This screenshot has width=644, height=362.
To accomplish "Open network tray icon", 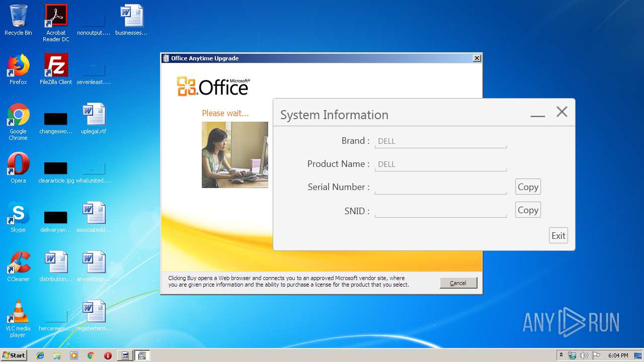I will click(x=572, y=355).
